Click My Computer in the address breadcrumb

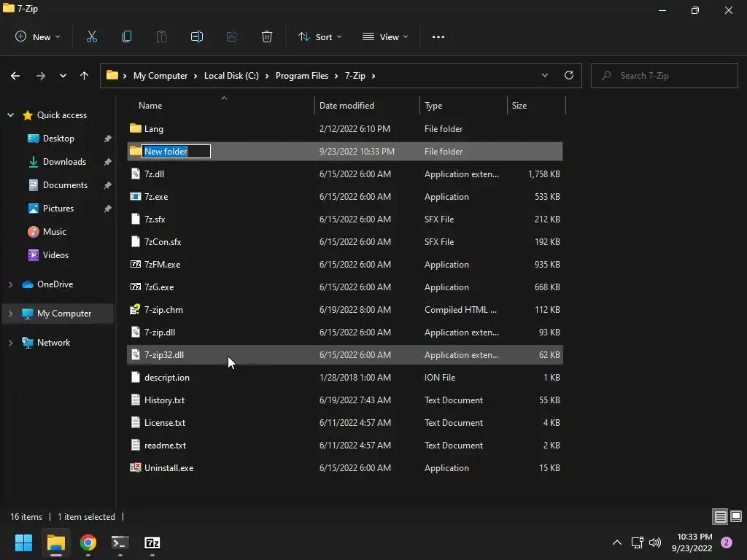[x=160, y=76]
